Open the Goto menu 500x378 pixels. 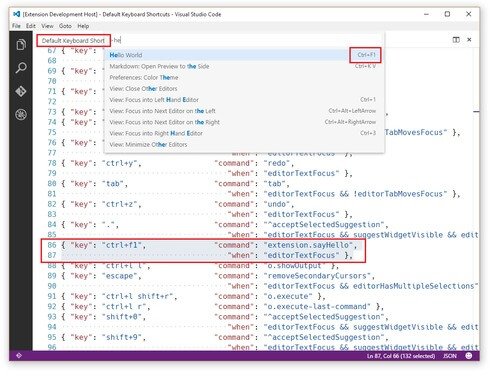tap(65, 26)
